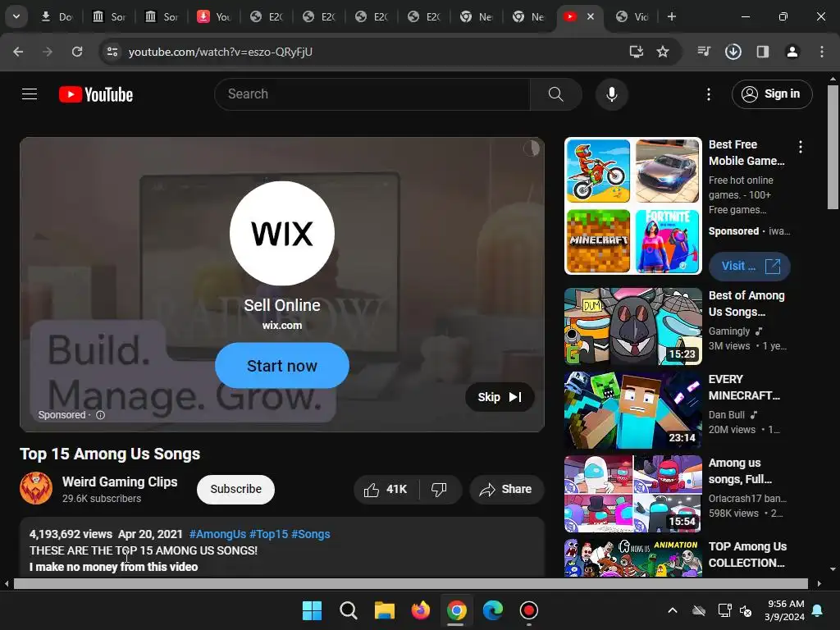Open the wix.com ad link
The image size is (840, 630).
point(282,325)
